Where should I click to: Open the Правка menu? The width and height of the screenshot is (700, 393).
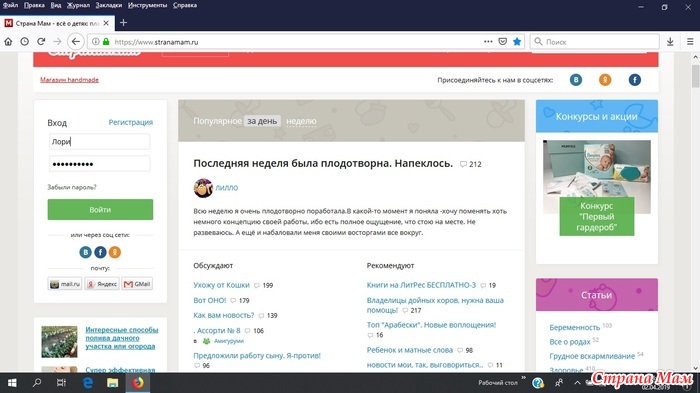(34, 5)
